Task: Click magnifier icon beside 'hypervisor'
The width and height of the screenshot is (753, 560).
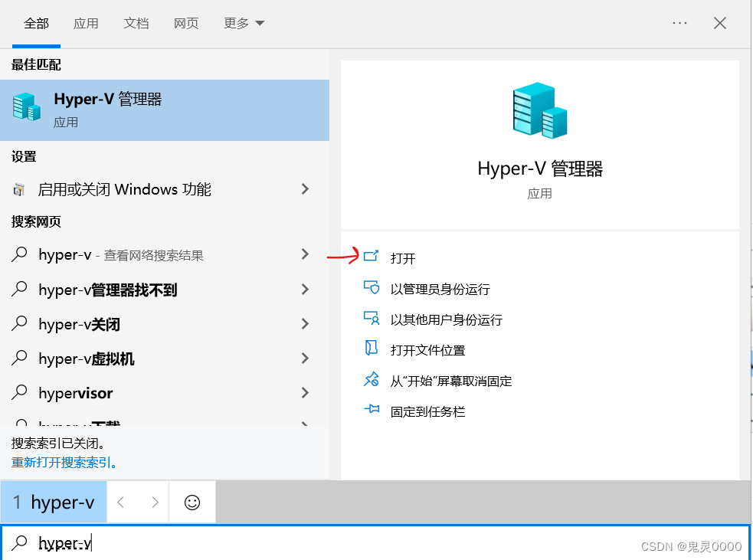Action: pyautogui.click(x=19, y=393)
